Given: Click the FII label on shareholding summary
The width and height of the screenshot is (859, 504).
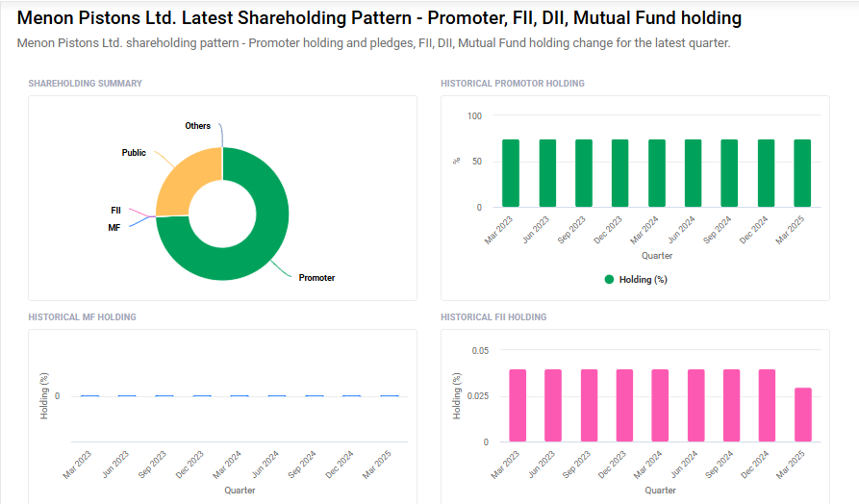Looking at the screenshot, I should click(115, 211).
